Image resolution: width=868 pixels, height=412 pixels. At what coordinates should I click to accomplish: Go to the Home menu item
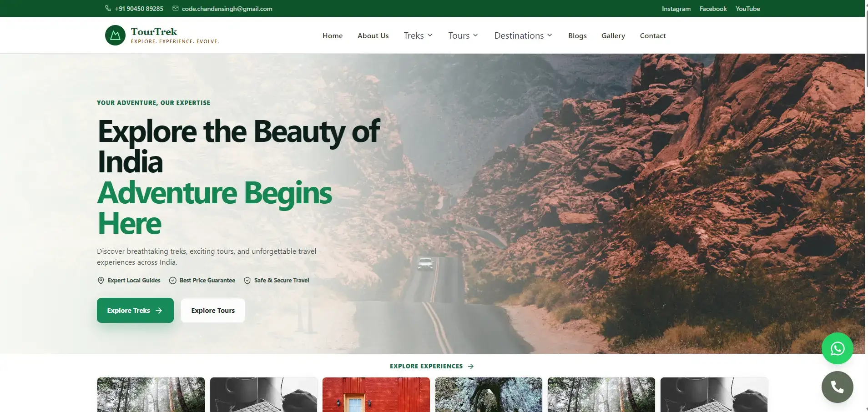(x=333, y=35)
